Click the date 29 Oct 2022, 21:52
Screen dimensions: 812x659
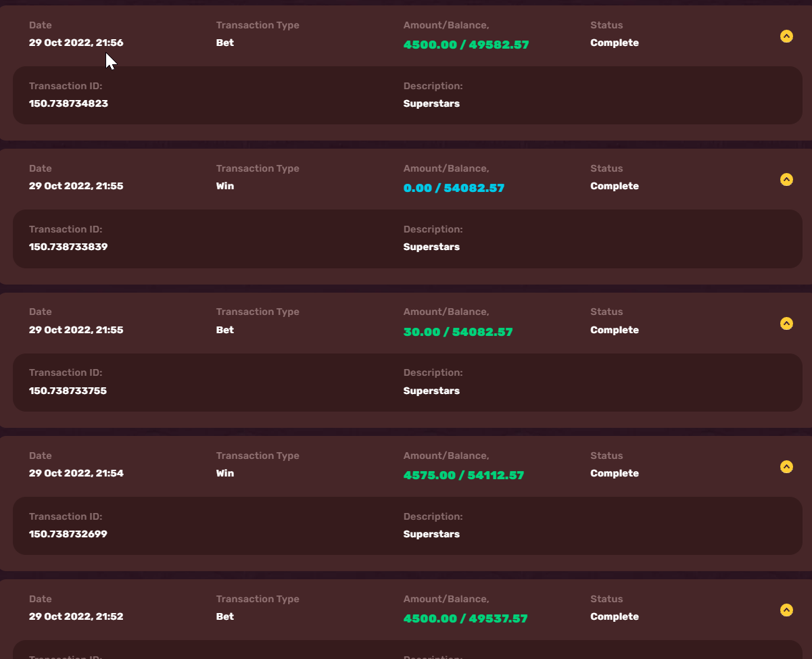coord(76,616)
